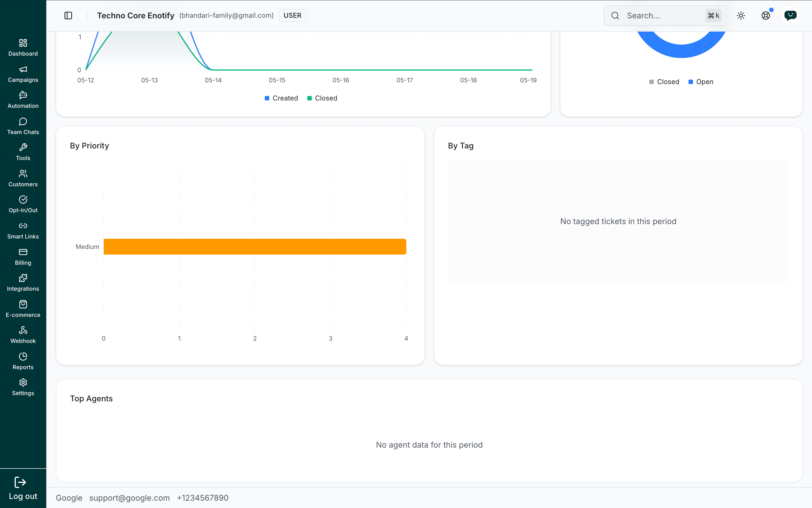Click 'No agent data for this period' text

(429, 445)
